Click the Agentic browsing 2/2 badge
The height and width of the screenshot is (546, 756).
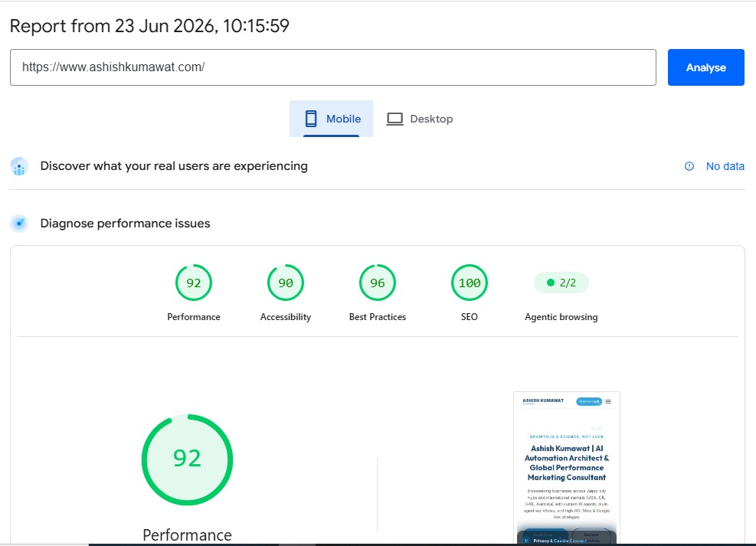coord(561,283)
